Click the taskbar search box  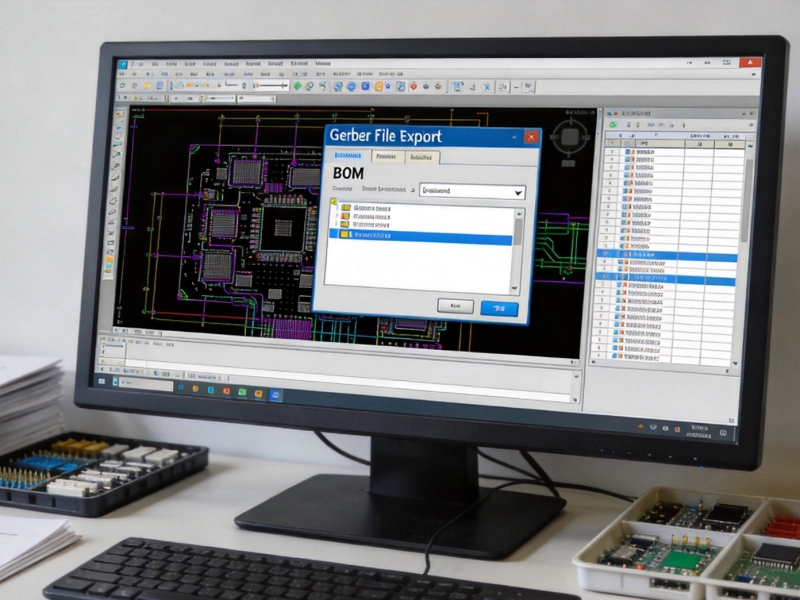tap(146, 384)
